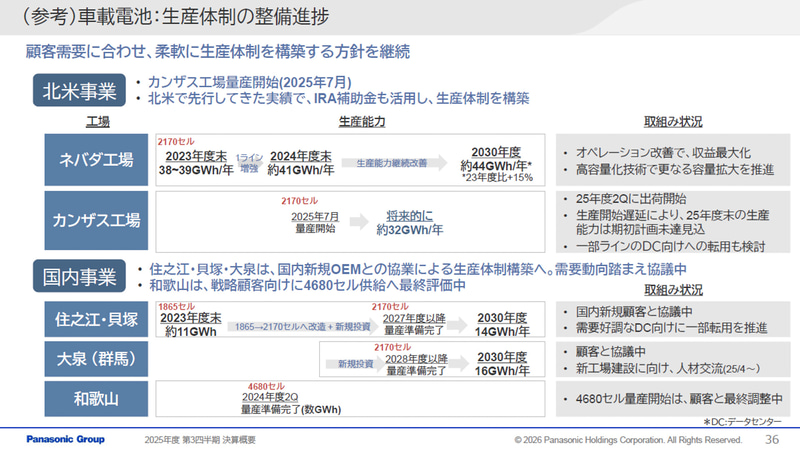Image resolution: width=800 pixels, height=449 pixels.
Task: Click the 北米事業 section label
Action: (79, 90)
